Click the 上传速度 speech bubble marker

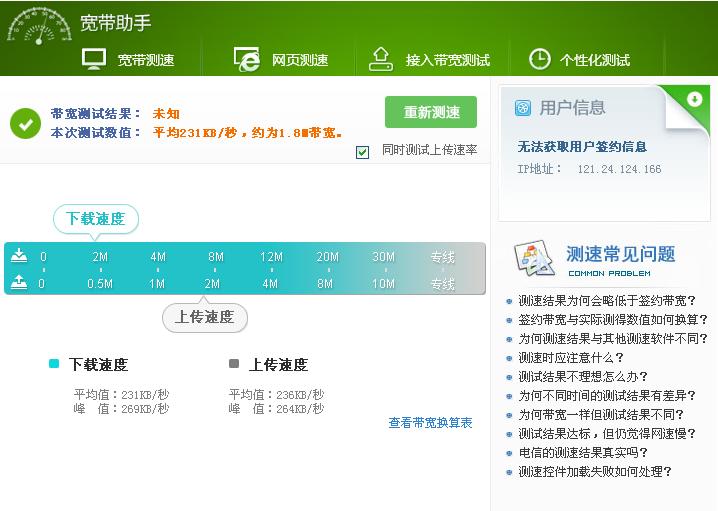point(205,316)
